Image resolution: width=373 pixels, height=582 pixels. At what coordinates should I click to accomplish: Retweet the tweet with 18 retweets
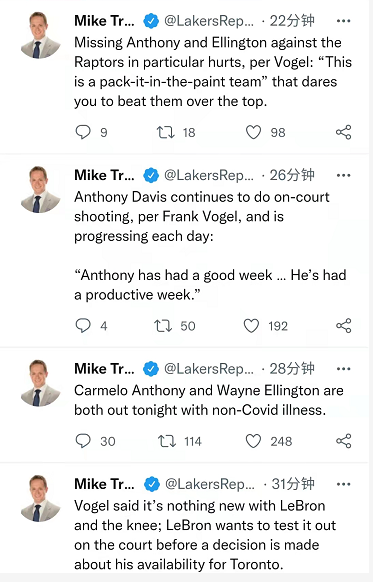[166, 132]
